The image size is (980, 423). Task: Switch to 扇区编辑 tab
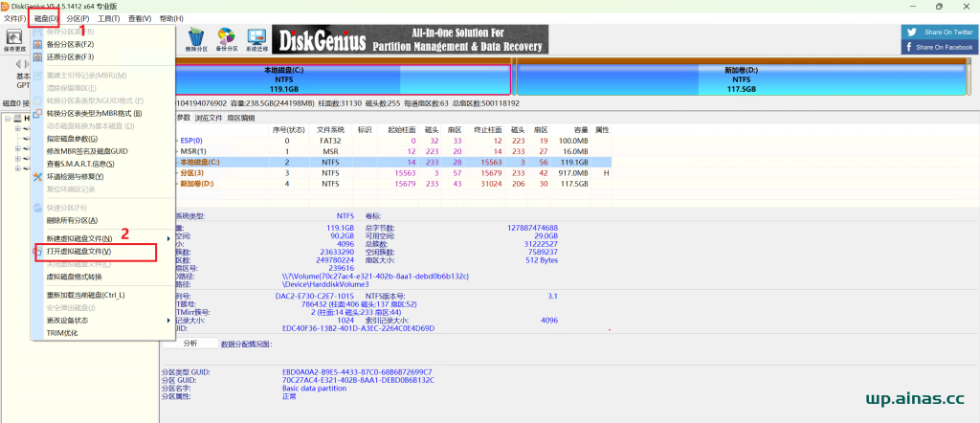click(x=240, y=118)
